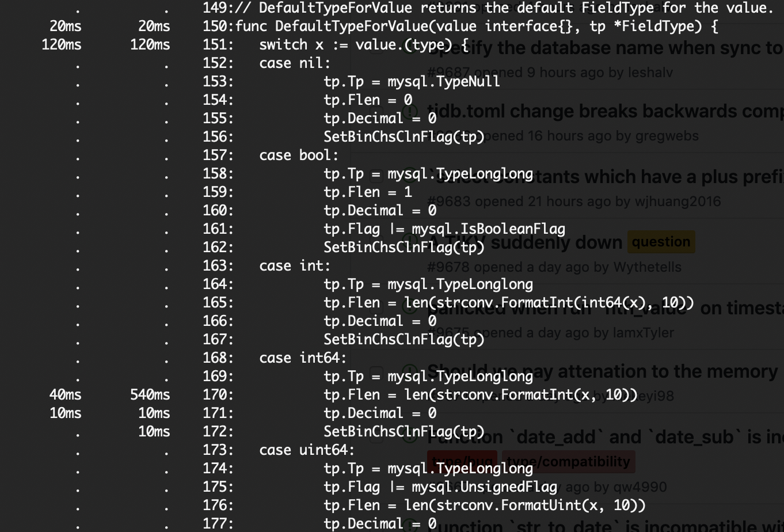
Task: Click the 40ms flat time on line 170
Action: [x=65, y=395]
